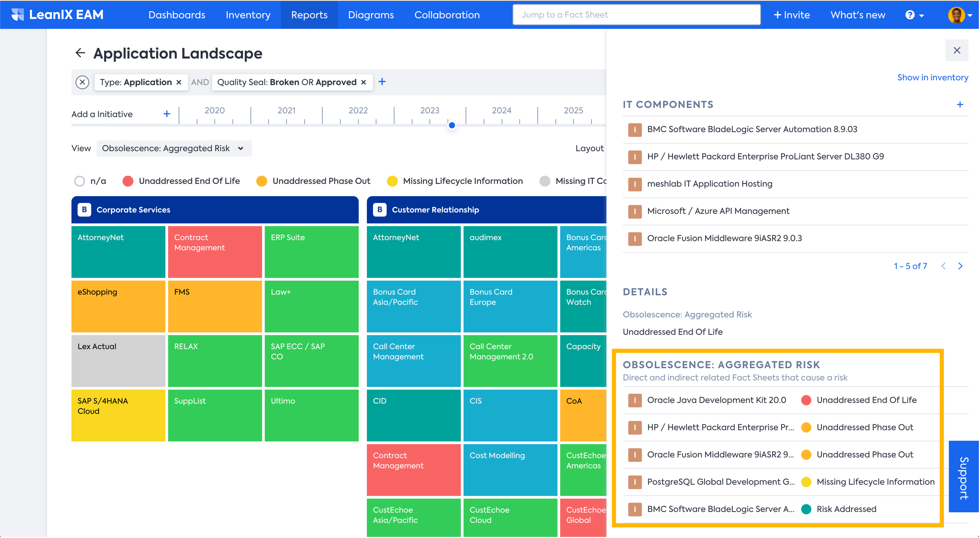Open the Collaboration menu

click(x=447, y=15)
